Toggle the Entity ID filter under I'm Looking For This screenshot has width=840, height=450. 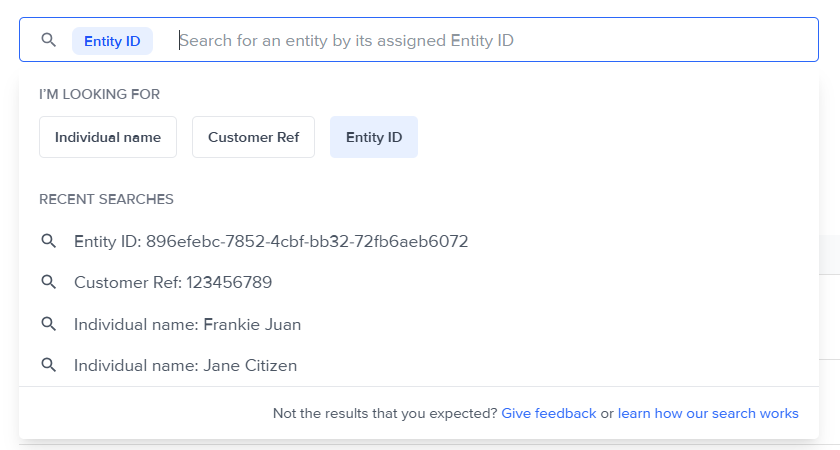374,137
